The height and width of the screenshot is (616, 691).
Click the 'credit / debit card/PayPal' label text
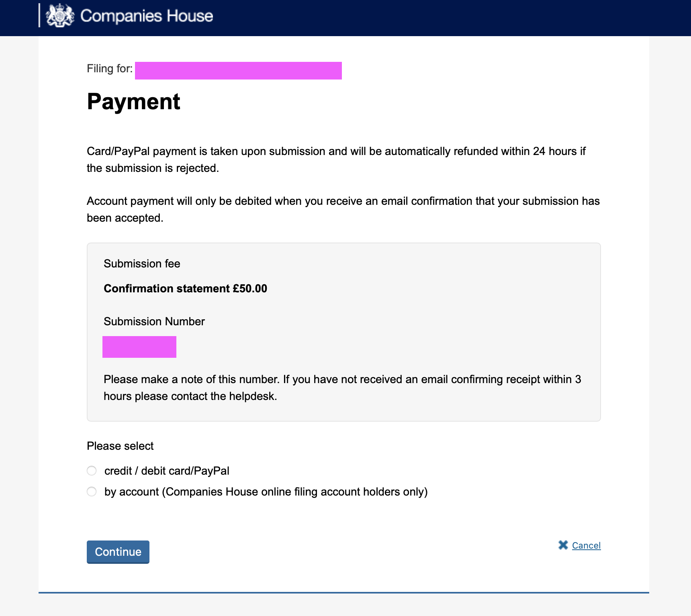point(167,471)
